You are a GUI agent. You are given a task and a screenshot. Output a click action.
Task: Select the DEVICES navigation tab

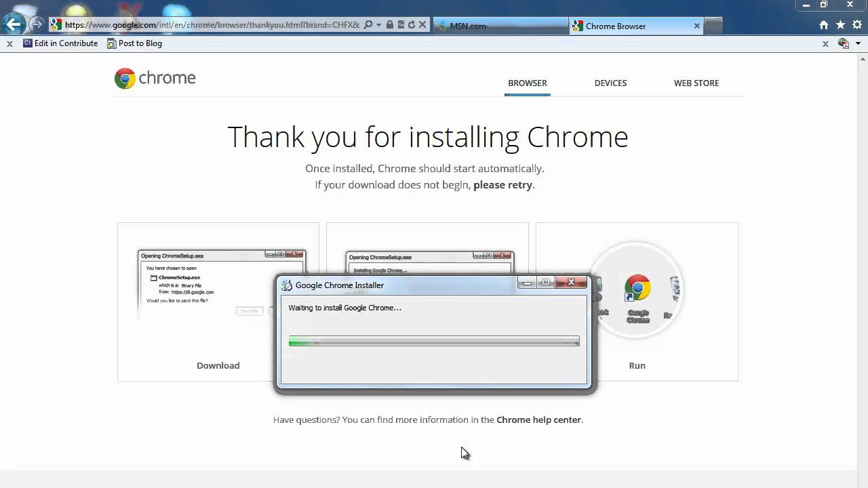tap(610, 83)
